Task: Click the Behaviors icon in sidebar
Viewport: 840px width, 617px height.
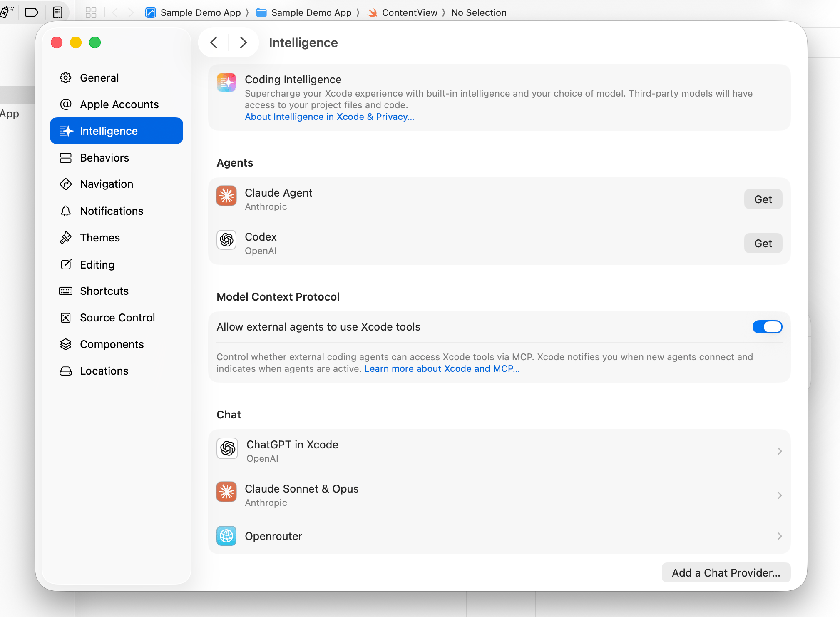Action: [66, 158]
